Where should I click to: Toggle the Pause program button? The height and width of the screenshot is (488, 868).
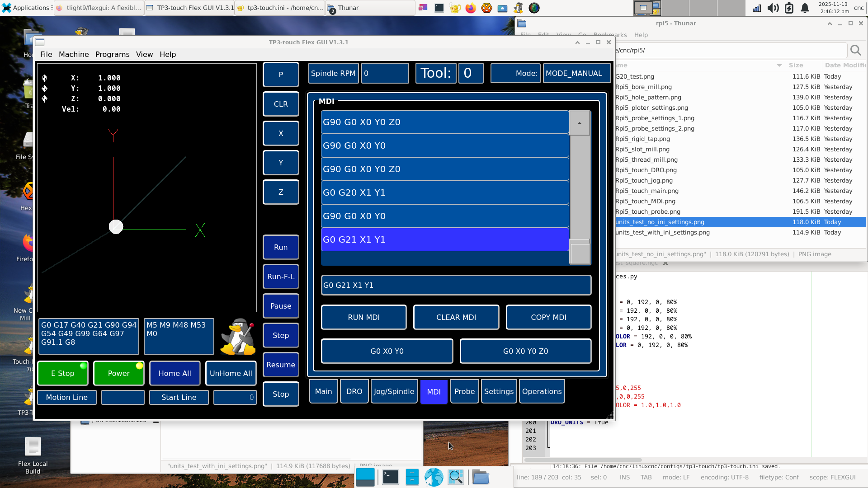pyautogui.click(x=281, y=306)
